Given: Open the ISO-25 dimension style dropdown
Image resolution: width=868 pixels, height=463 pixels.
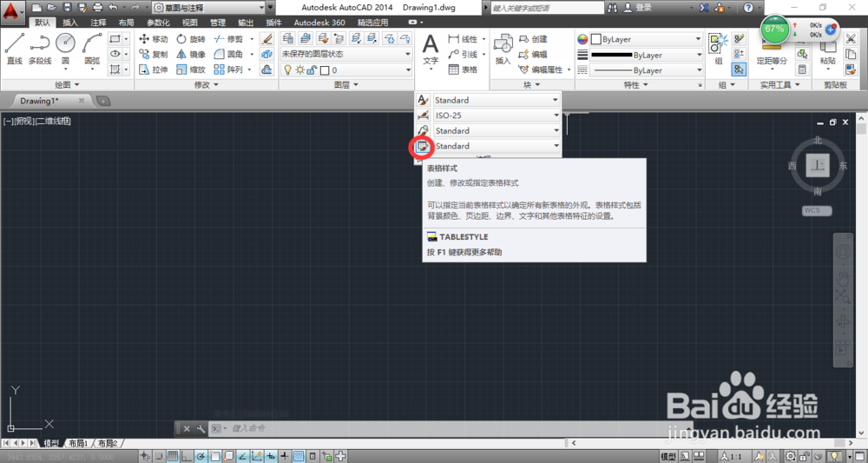Looking at the screenshot, I should pyautogui.click(x=496, y=116).
